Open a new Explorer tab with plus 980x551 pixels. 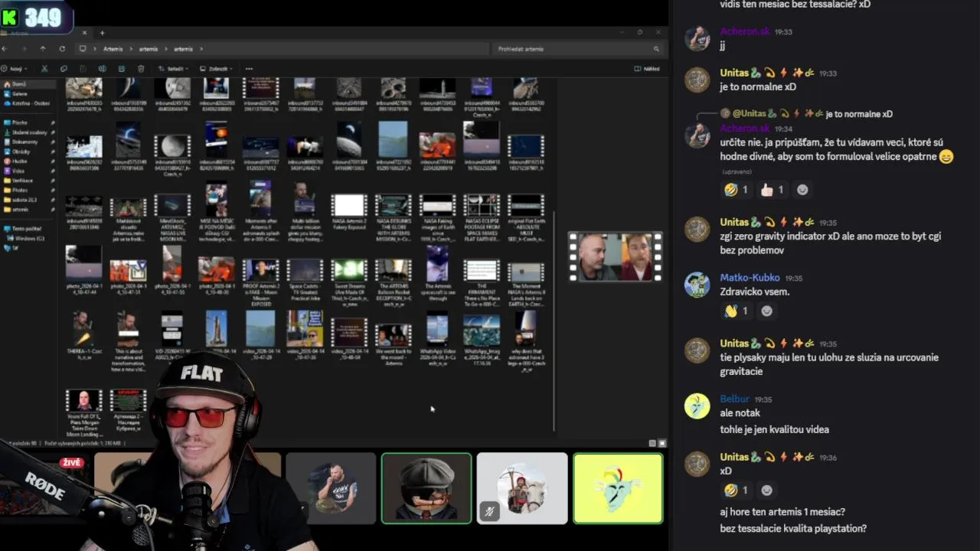(x=102, y=33)
